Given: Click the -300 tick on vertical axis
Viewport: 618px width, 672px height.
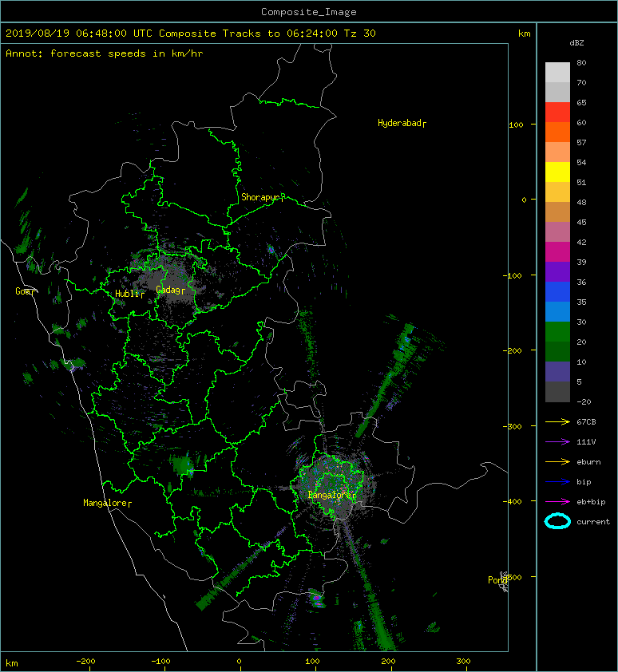Looking at the screenshot, I should pos(512,426).
